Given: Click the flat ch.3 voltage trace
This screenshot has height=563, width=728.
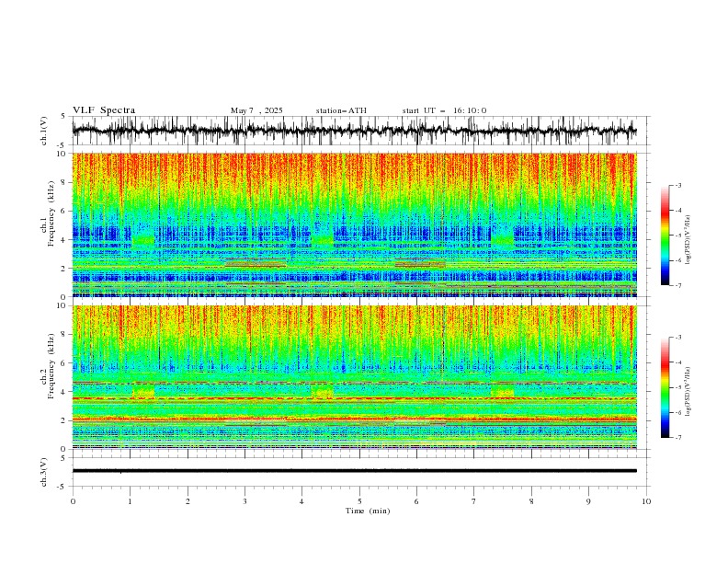Looking at the screenshot, I should (x=354, y=471).
